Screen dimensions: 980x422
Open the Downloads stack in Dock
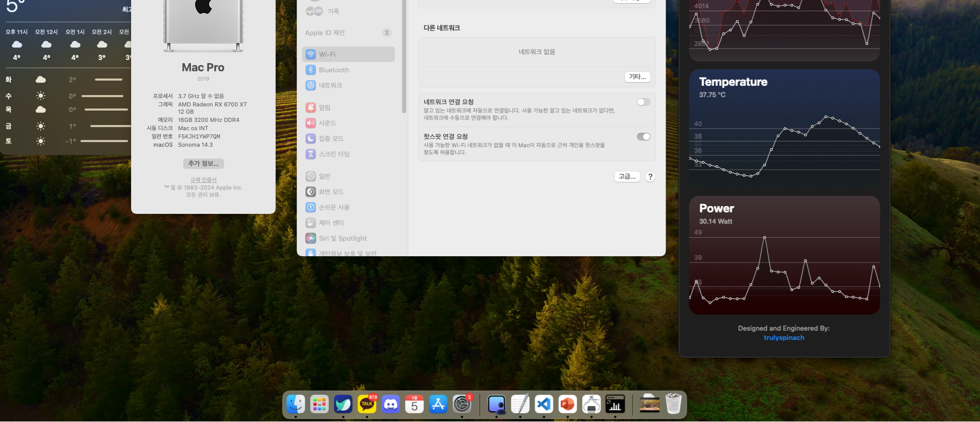650,404
